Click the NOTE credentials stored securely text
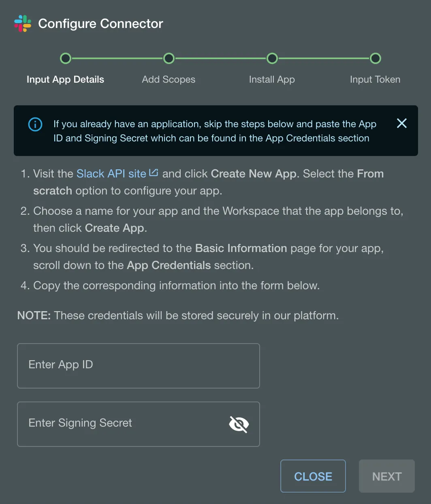This screenshot has width=431, height=504. [178, 316]
